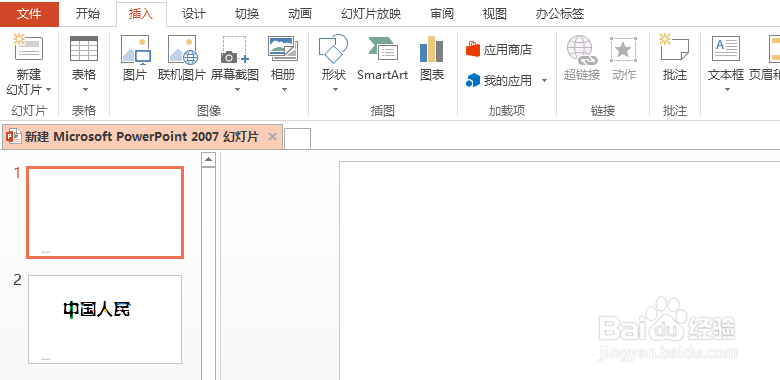This screenshot has width=780, height=380.
Task: Select the Insert (插入) ribbon tab
Action: pos(141,14)
